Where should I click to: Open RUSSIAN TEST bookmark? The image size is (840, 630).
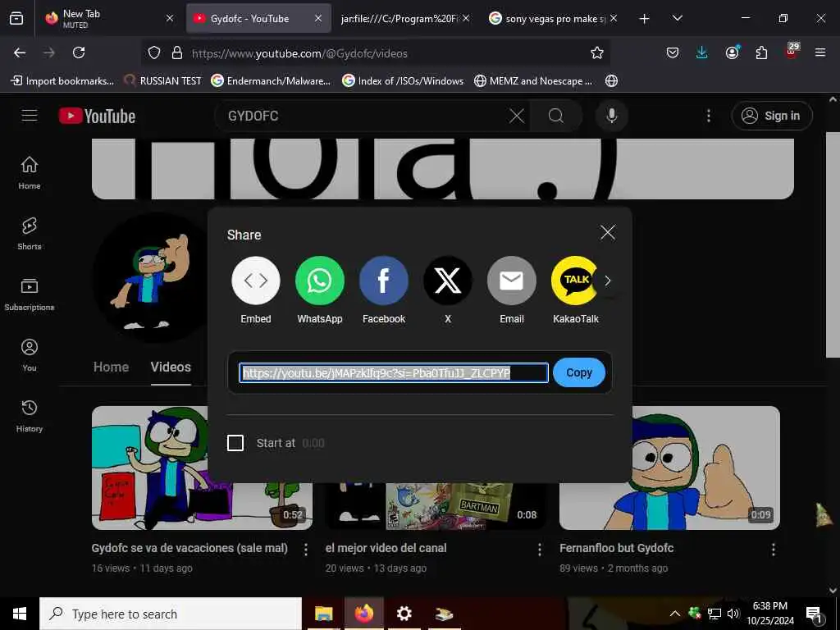pyautogui.click(x=162, y=81)
